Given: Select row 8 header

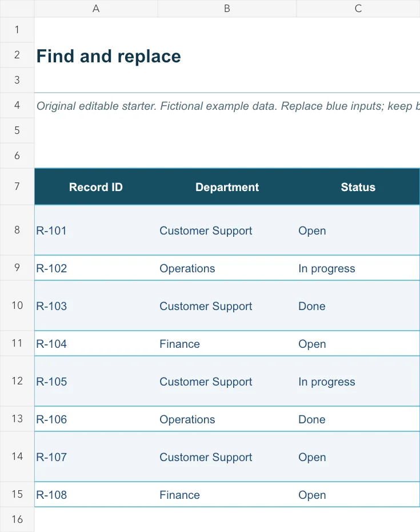Looking at the screenshot, I should coord(17,230).
